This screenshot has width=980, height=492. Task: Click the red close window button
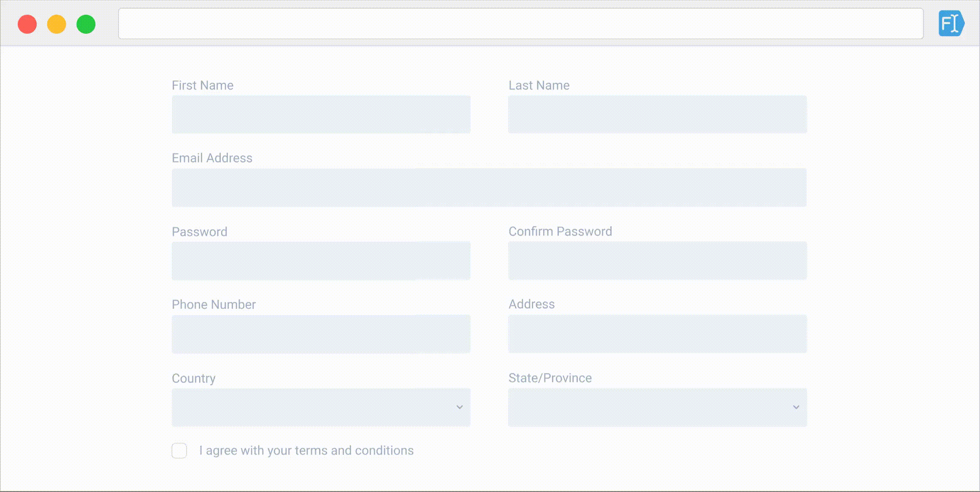(27, 24)
